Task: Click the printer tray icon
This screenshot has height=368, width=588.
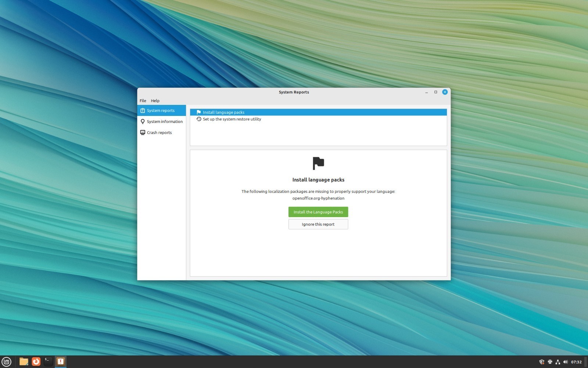Action: tap(550, 362)
